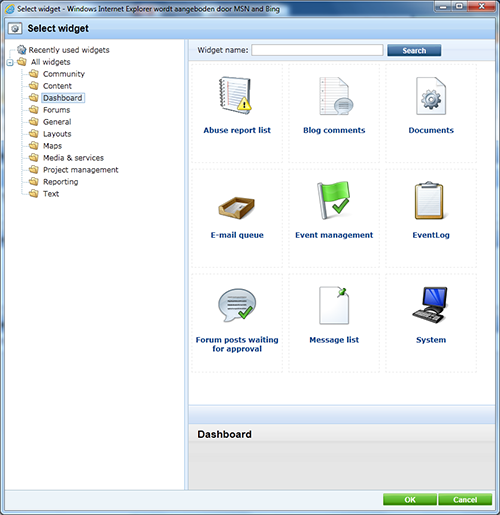500x515 pixels.
Task: Click the Reporting folder icon
Action: point(34,182)
